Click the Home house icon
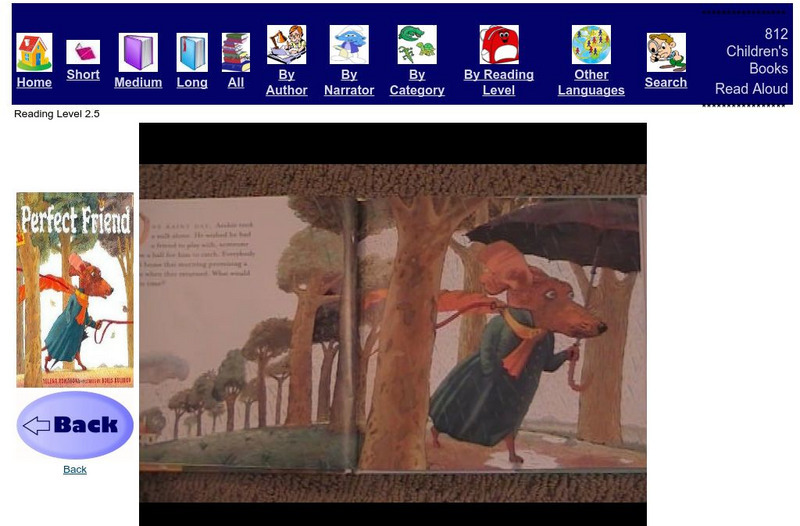Screen dimensions: 800x526 click(34, 53)
